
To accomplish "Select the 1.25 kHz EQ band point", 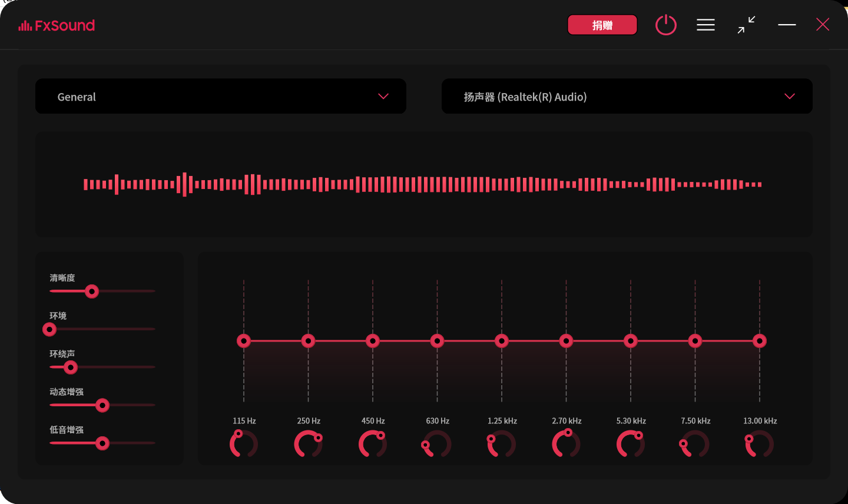I will click(502, 341).
